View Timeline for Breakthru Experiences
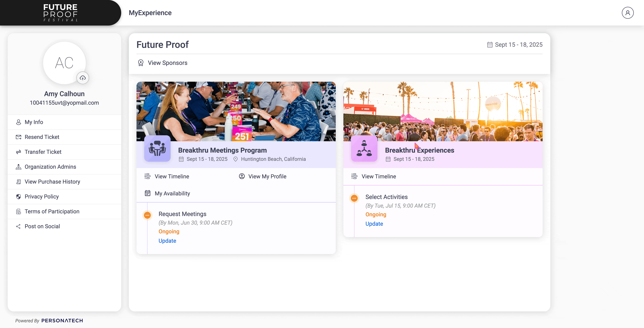The height and width of the screenshot is (328, 644). point(379,176)
